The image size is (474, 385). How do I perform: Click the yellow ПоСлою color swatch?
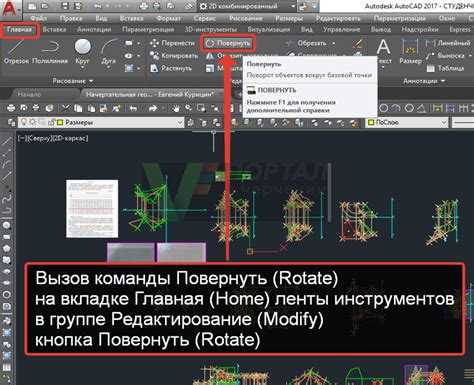coord(370,123)
